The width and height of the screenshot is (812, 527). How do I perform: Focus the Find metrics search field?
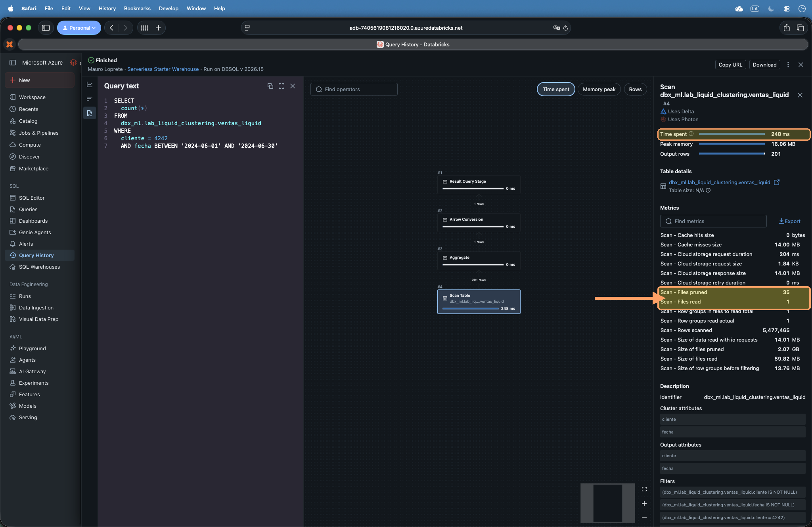713,221
